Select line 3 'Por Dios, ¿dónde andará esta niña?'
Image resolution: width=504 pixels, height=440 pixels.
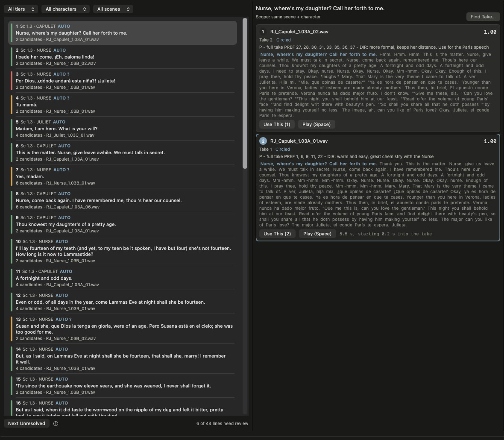pyautogui.click(x=123, y=81)
